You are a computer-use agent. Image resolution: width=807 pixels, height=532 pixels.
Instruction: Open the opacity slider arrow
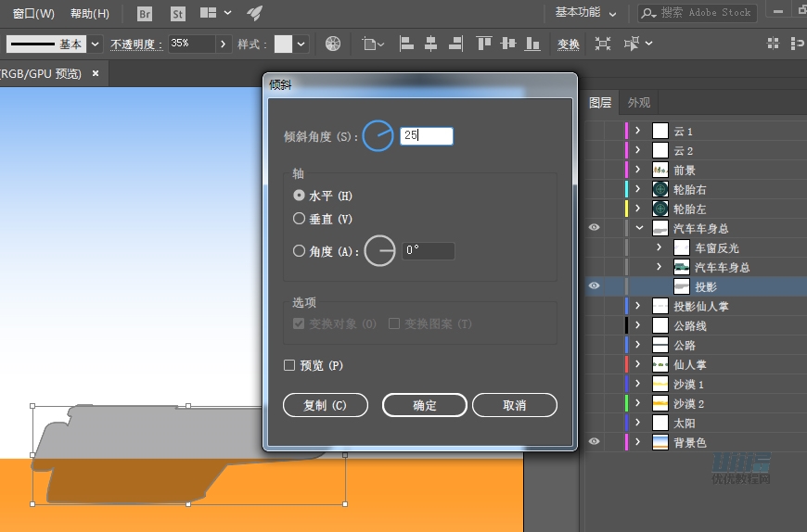[x=223, y=44]
